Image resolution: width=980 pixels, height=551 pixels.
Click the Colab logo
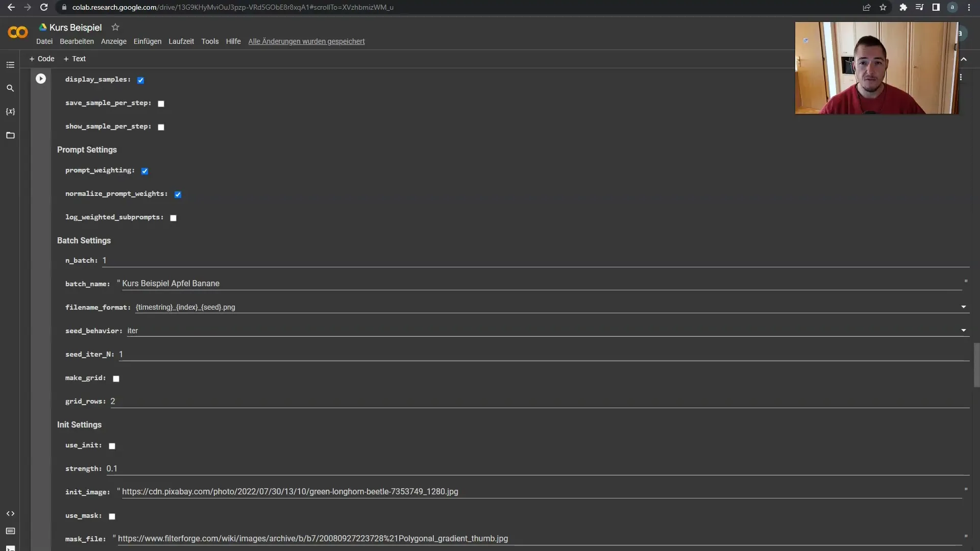tap(18, 33)
